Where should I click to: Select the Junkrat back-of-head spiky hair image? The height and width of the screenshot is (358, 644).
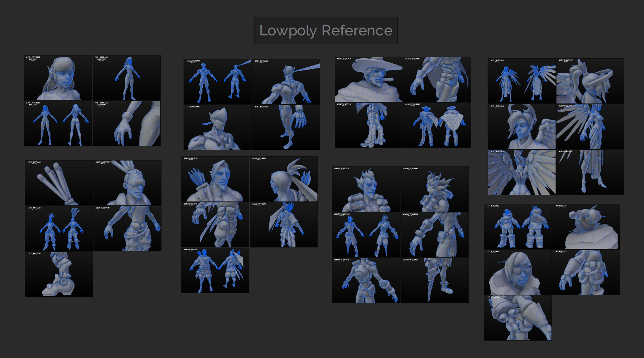pyautogui.click(x=434, y=189)
